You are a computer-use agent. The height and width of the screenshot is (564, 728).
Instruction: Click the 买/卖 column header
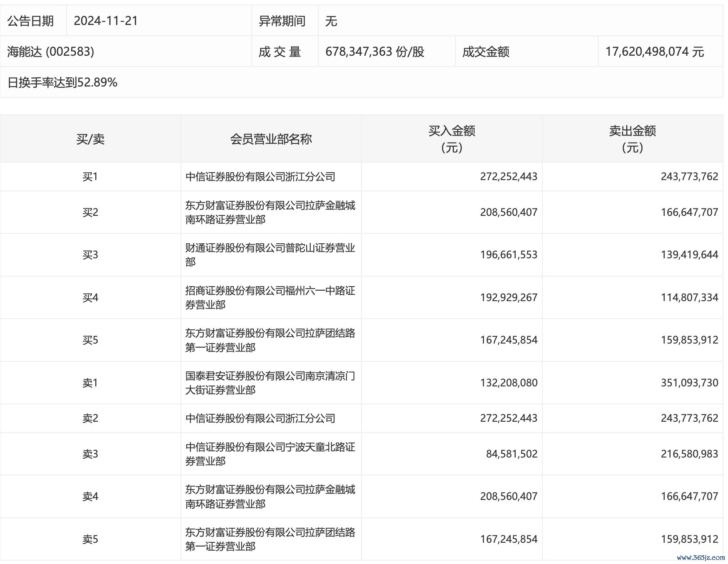(x=90, y=139)
